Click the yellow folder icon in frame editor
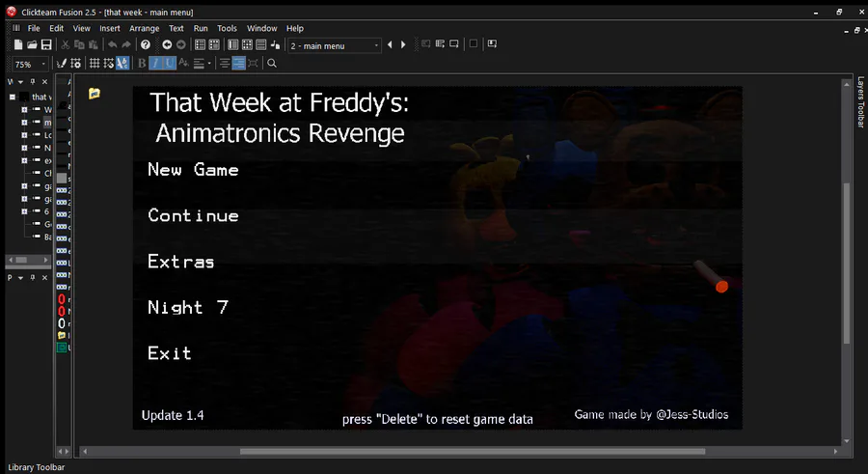The width and height of the screenshot is (868, 474). click(95, 93)
